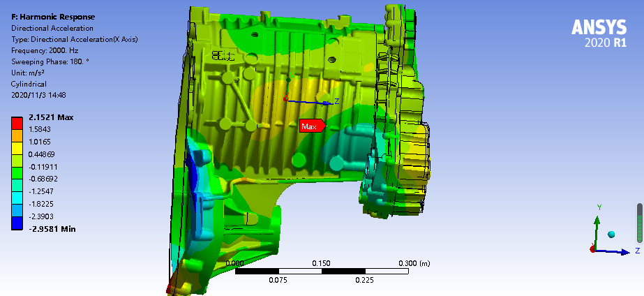Click the coordinate system origin on the model
The height and width of the screenshot is (296, 644).
pyautogui.click(x=285, y=98)
